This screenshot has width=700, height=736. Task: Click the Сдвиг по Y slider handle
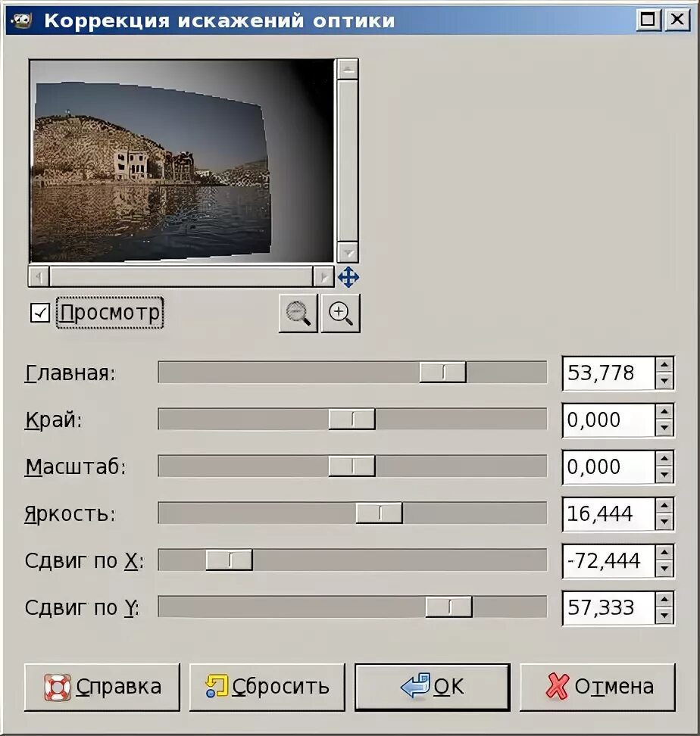click(x=448, y=607)
